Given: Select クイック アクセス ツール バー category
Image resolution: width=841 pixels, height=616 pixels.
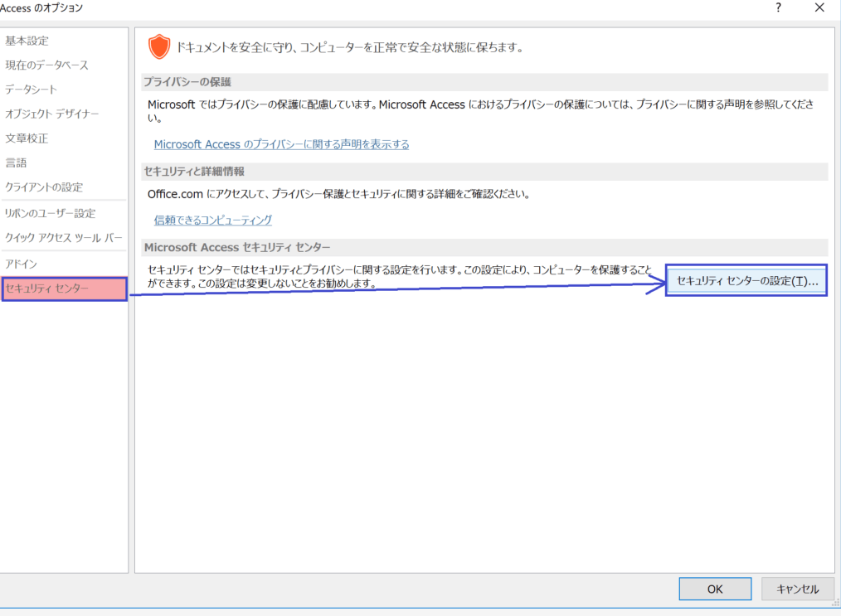Looking at the screenshot, I should click(x=64, y=238).
